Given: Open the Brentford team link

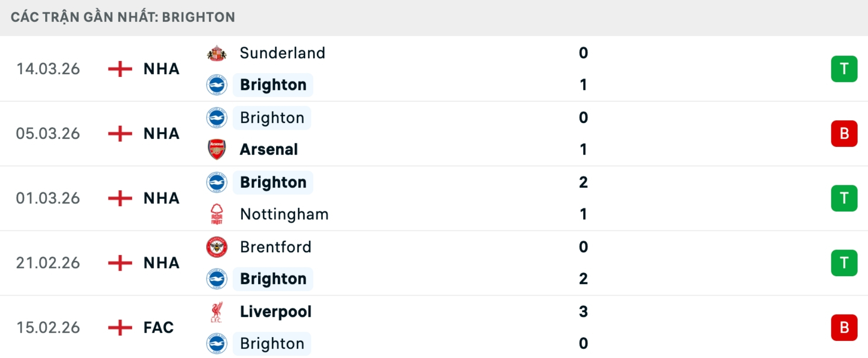Looking at the screenshot, I should (275, 247).
